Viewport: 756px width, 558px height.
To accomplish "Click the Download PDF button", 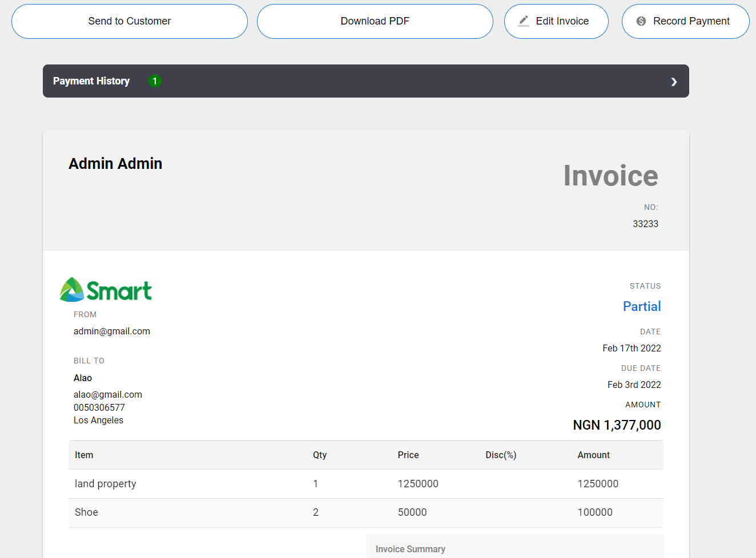I will (x=375, y=21).
